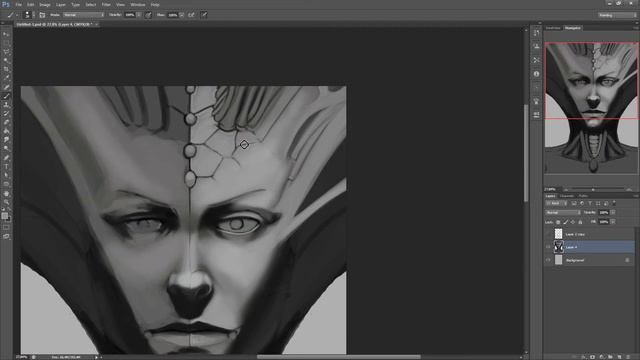640x360 pixels.
Task: Click the lock position icon in Layers
Action: (573, 222)
